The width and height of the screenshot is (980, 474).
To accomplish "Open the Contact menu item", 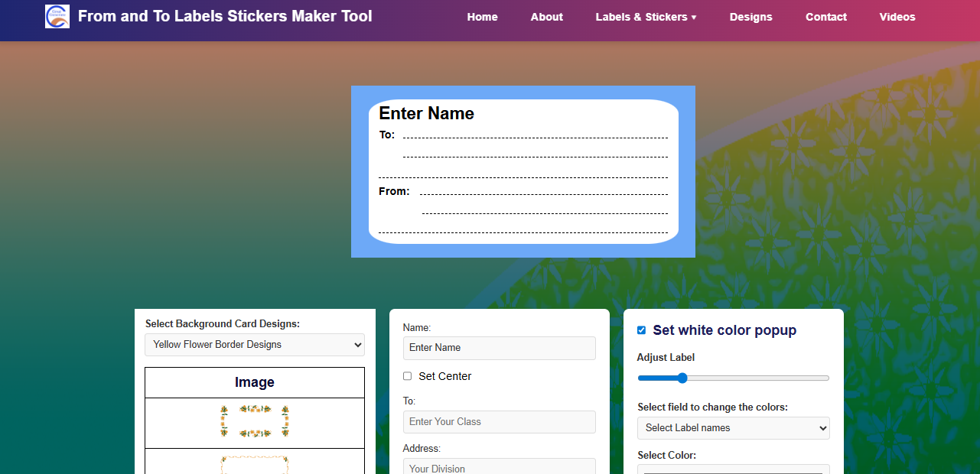I will [x=826, y=17].
